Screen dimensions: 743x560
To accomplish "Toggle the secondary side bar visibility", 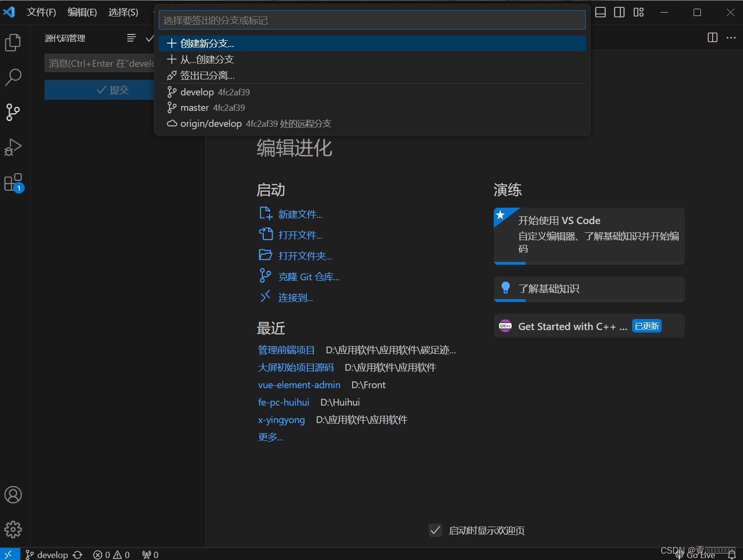I will click(619, 12).
